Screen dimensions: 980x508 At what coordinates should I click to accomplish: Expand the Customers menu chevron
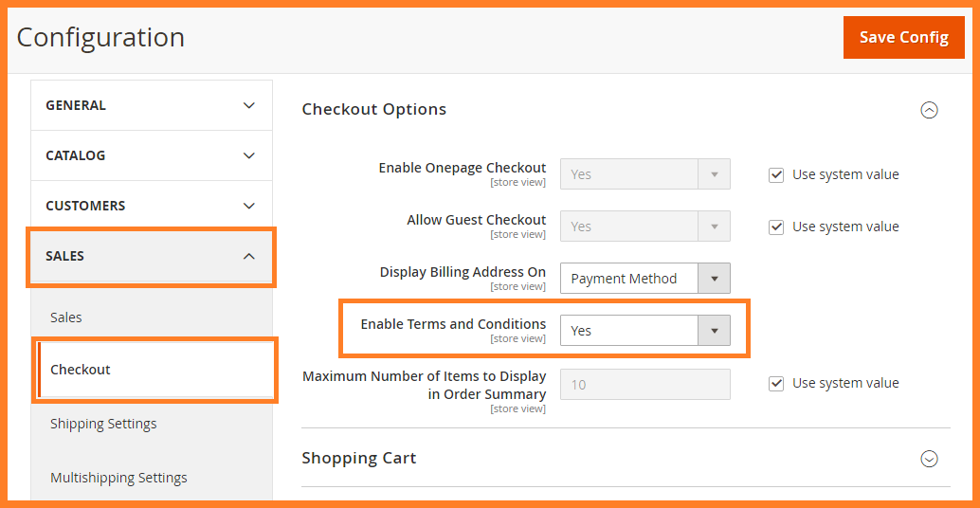pos(249,206)
